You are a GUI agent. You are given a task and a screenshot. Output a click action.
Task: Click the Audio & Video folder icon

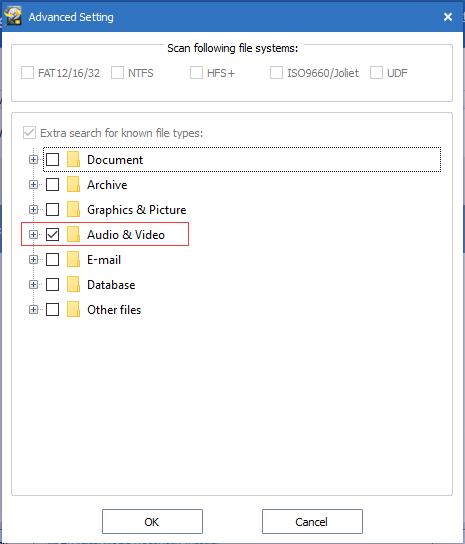coord(73,235)
